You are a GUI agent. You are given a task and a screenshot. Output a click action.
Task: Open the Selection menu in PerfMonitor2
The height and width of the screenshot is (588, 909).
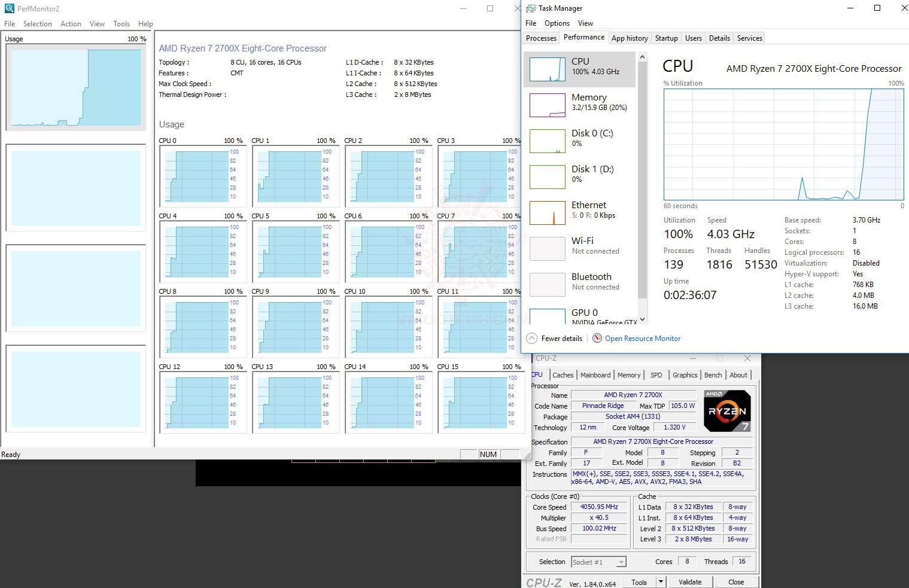coord(38,24)
